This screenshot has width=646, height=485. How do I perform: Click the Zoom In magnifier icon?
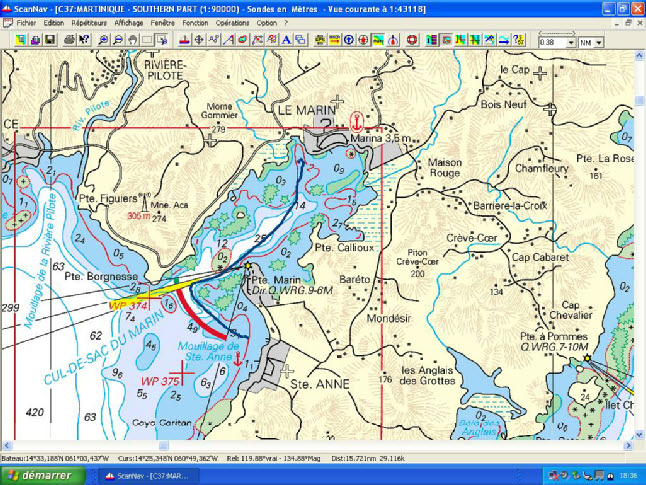click(x=103, y=41)
